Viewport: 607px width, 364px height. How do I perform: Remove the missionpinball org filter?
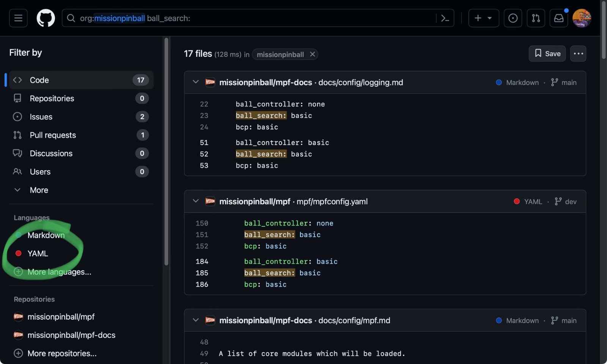click(312, 54)
